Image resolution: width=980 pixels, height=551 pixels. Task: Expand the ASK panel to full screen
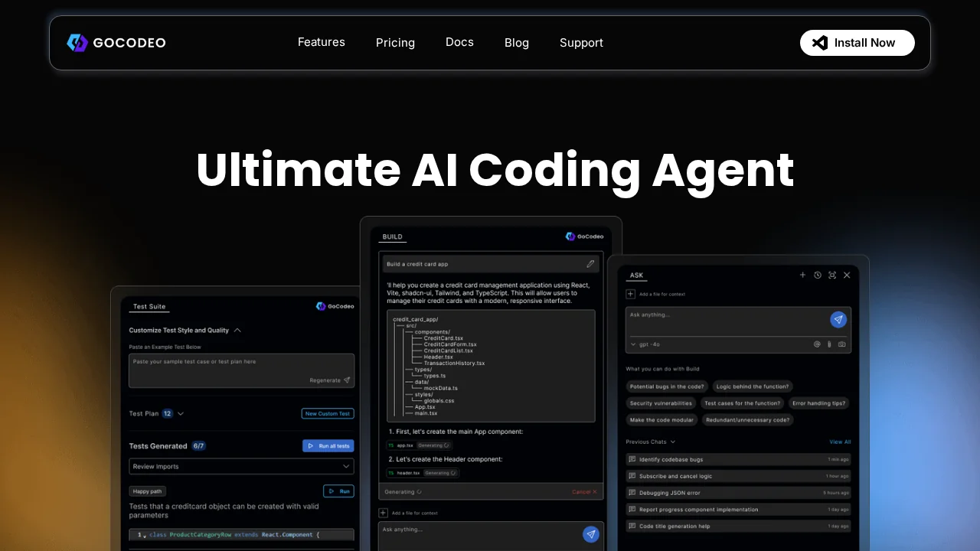click(x=832, y=275)
